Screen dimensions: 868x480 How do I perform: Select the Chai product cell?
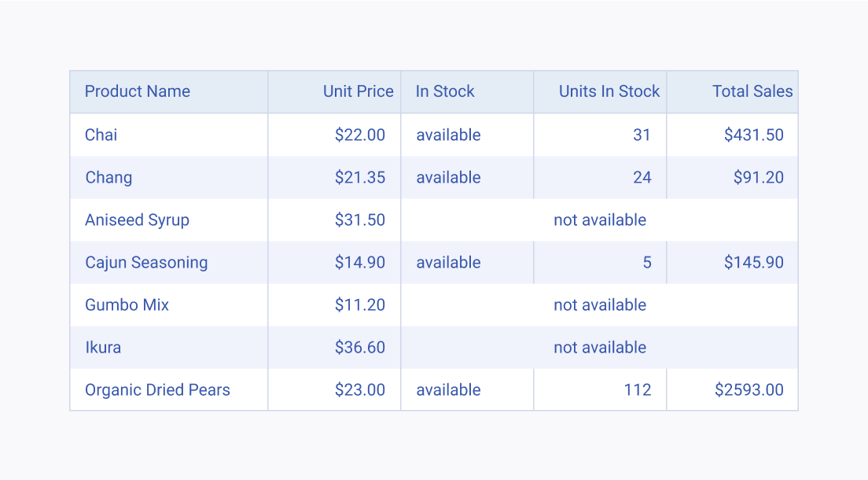169,135
